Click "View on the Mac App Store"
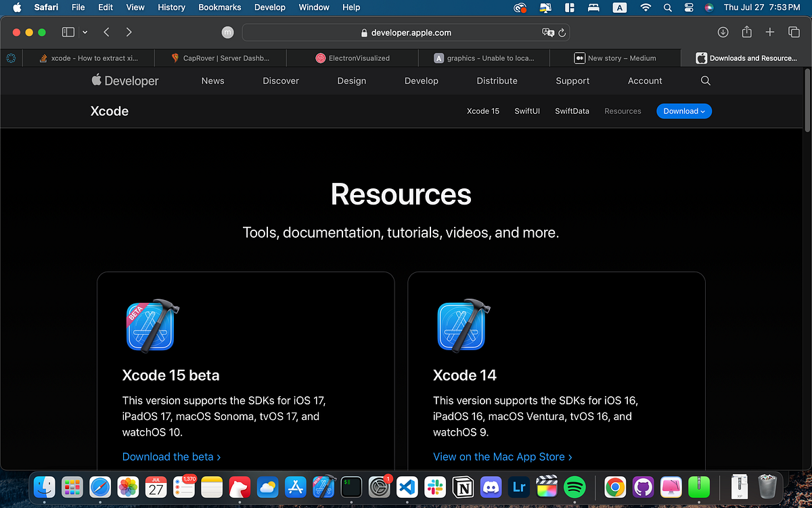 [x=502, y=457]
